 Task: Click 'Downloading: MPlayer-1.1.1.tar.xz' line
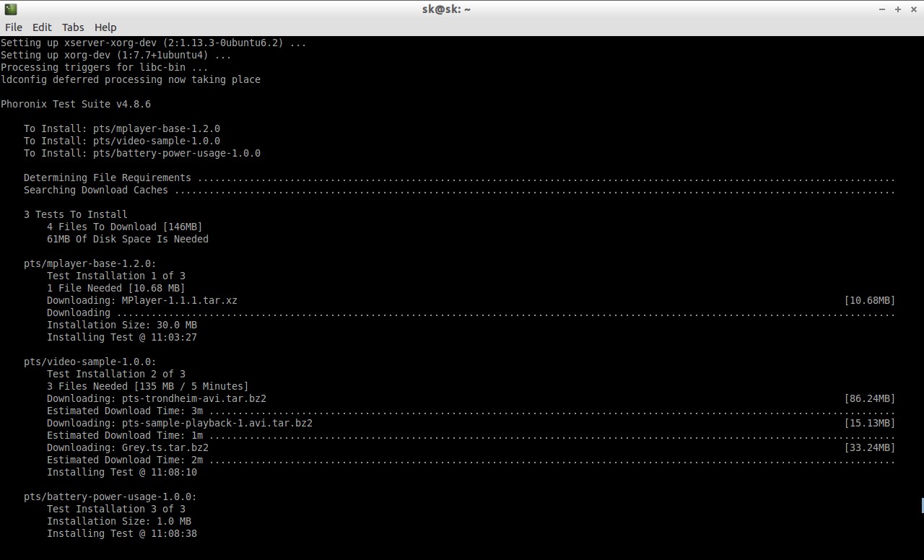pyautogui.click(x=142, y=300)
